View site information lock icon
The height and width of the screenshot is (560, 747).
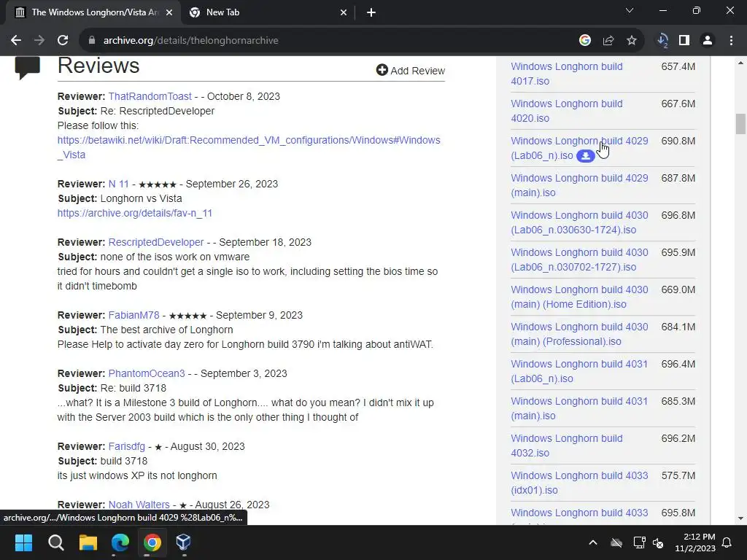click(92, 41)
